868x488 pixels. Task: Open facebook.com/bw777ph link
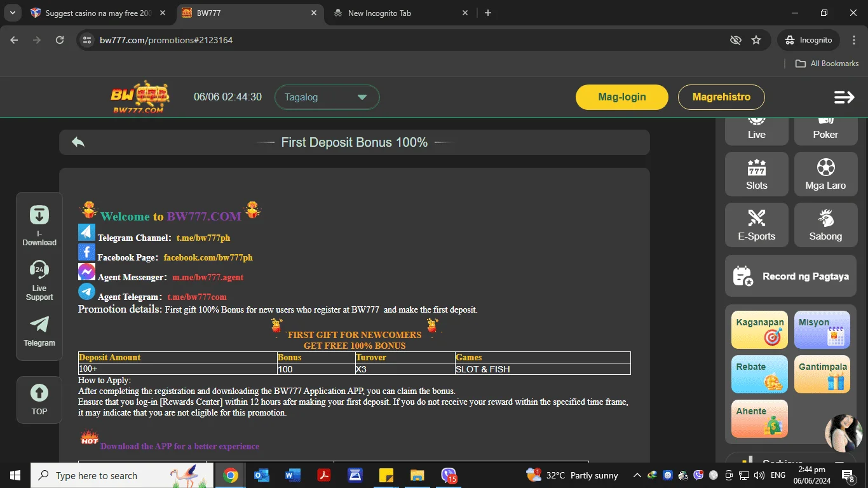208,257
